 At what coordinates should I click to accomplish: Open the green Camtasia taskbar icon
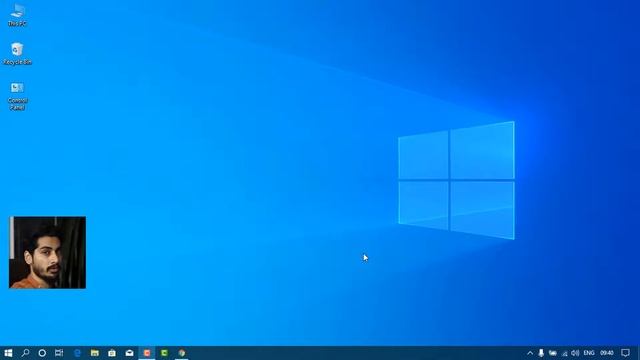click(164, 353)
